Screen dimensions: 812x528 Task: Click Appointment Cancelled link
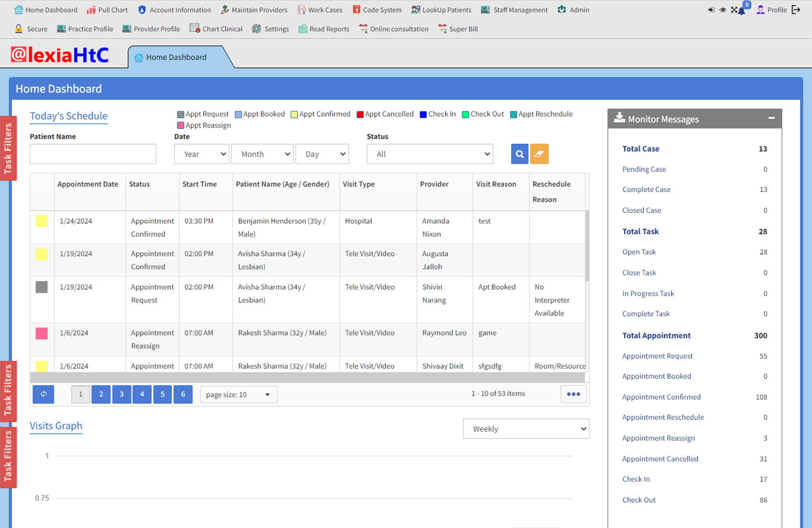(x=660, y=459)
